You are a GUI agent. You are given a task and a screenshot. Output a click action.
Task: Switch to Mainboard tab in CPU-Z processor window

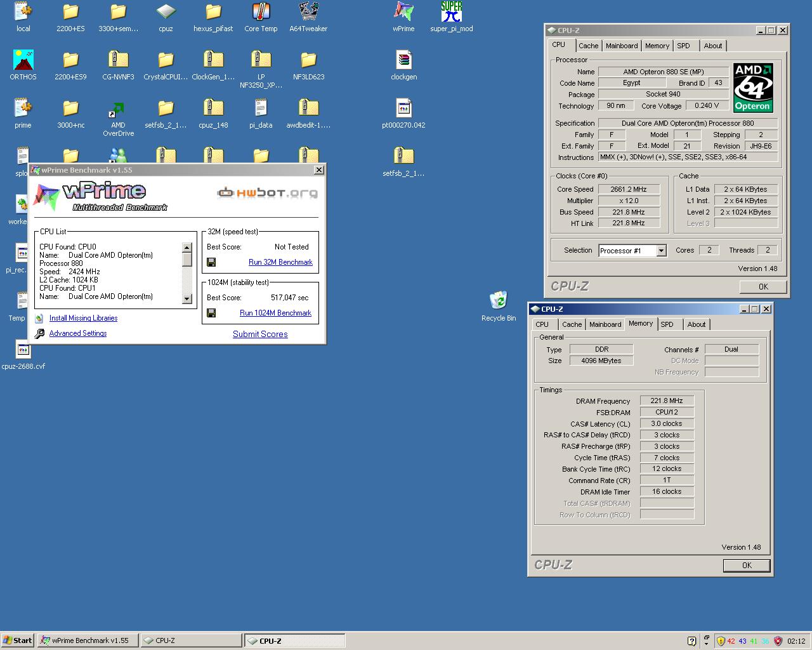622,46
